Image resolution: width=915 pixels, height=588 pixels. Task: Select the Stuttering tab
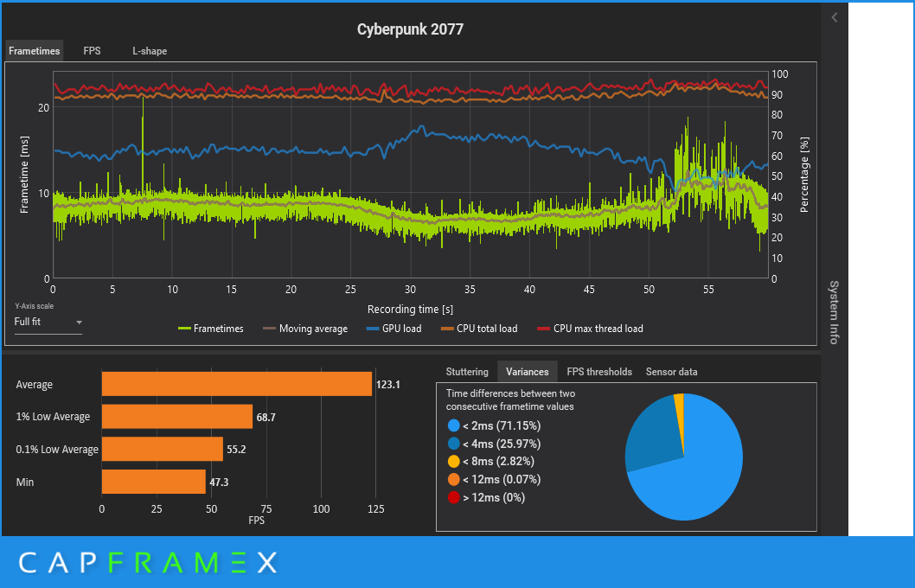(x=467, y=372)
